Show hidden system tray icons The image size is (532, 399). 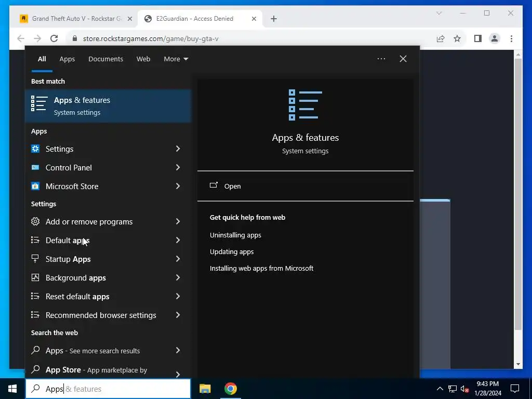click(x=440, y=389)
